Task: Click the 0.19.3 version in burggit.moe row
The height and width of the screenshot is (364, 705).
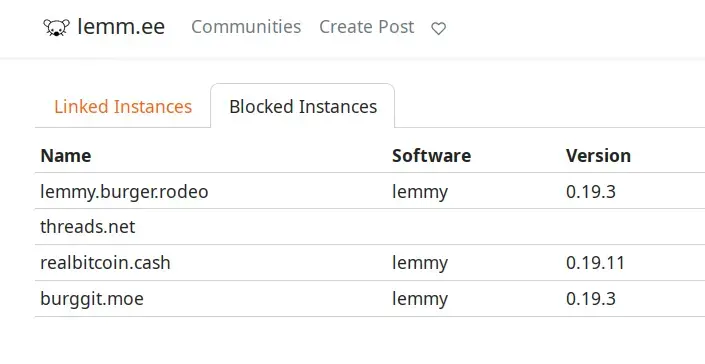Action: (x=590, y=299)
